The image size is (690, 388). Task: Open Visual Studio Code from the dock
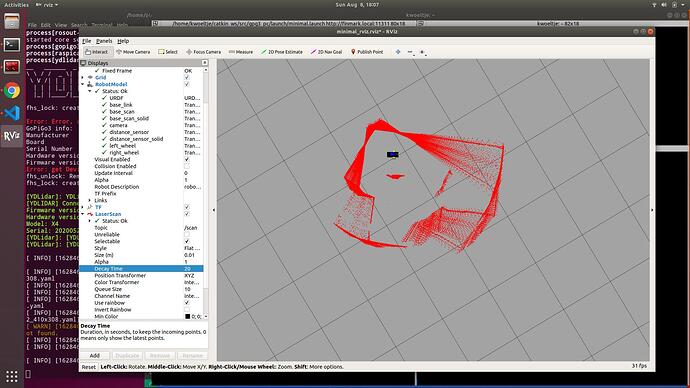[x=12, y=113]
